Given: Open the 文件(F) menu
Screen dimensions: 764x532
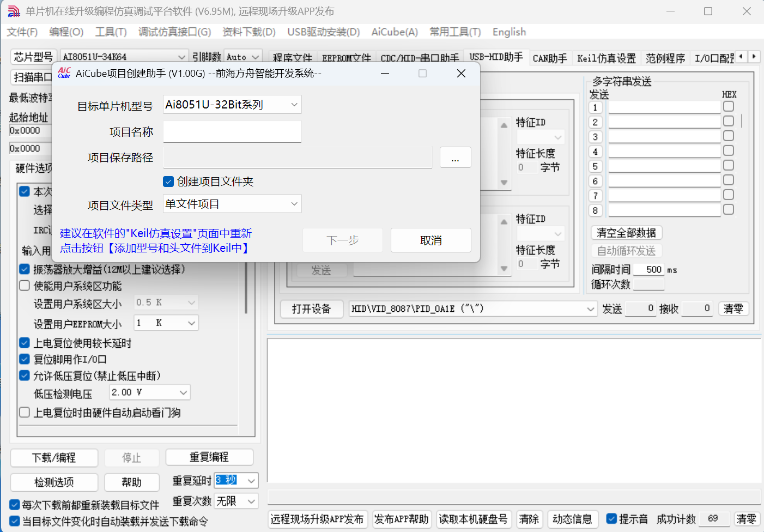Looking at the screenshot, I should [x=22, y=32].
